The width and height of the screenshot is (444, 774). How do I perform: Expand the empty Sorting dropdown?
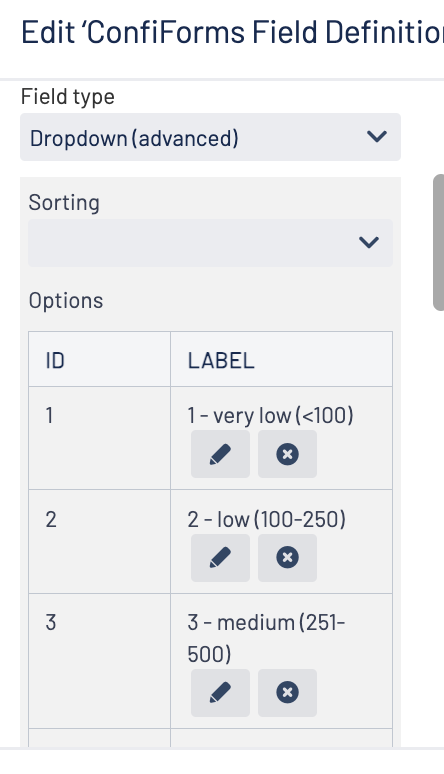(x=210, y=243)
